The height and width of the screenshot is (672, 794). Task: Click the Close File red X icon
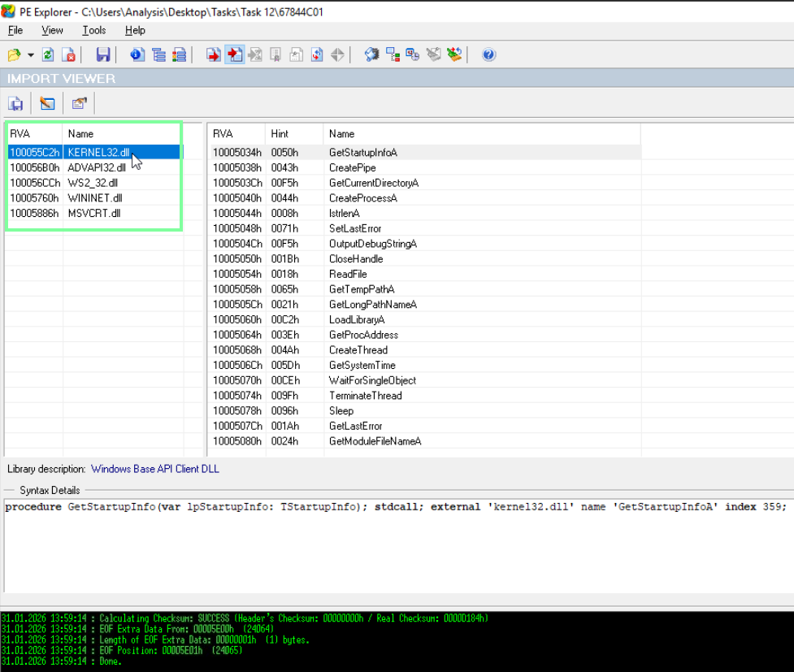click(x=68, y=54)
